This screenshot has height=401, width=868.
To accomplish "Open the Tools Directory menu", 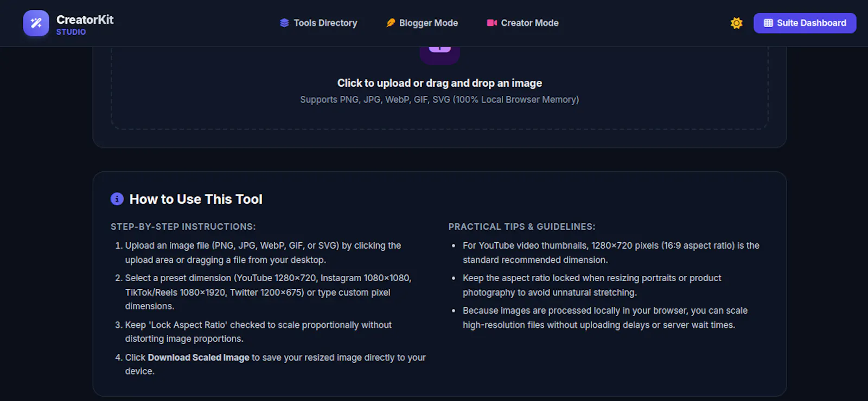I will tap(318, 23).
